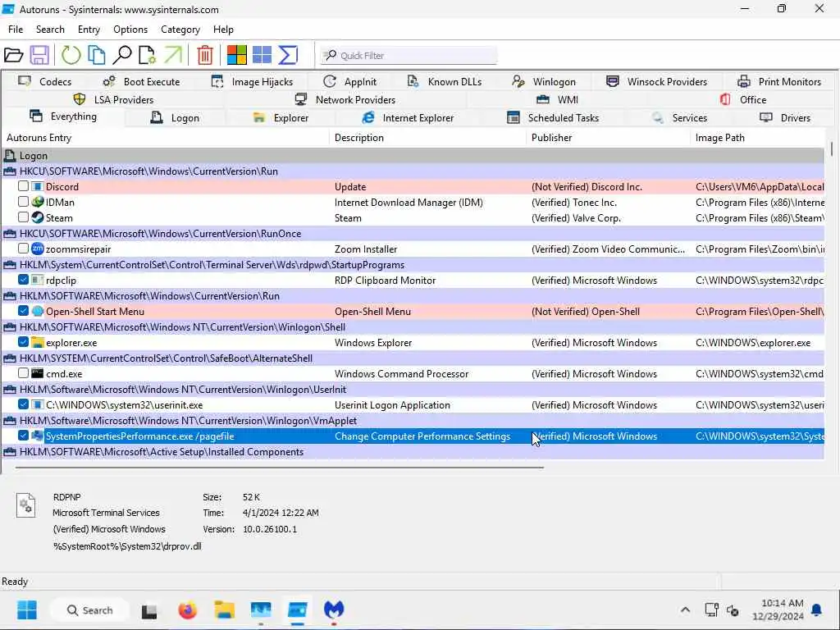The height and width of the screenshot is (630, 840).
Task: Click the Windows Start button
Action: [27, 610]
